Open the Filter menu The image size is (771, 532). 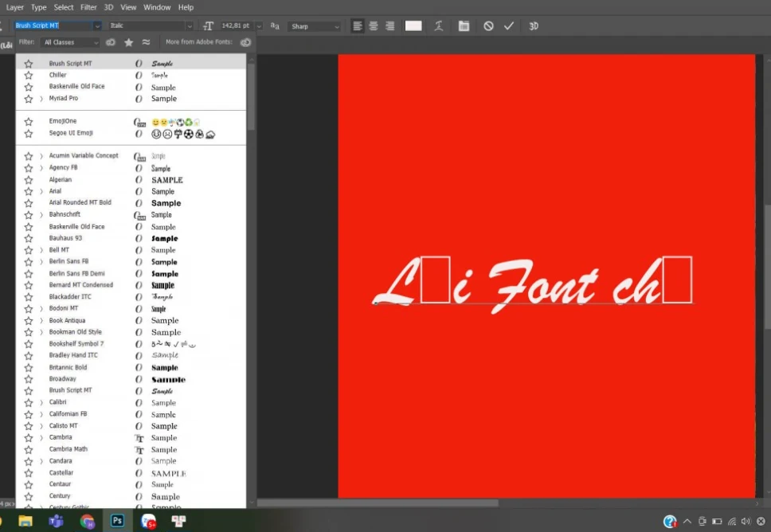pos(88,7)
